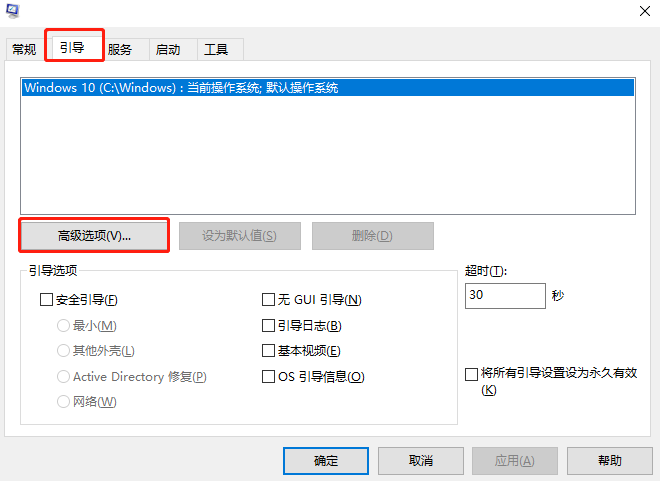Enable the 安全引导 checkbox
Image resolution: width=660 pixels, height=481 pixels.
coord(46,299)
